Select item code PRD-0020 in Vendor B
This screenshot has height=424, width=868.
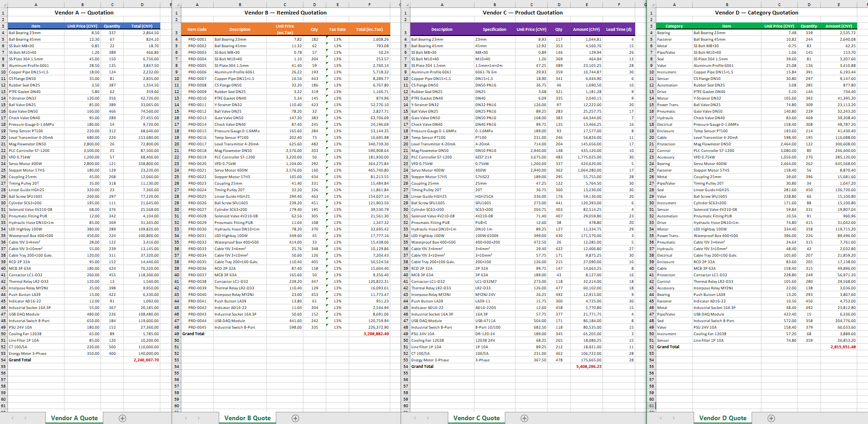coord(197,164)
